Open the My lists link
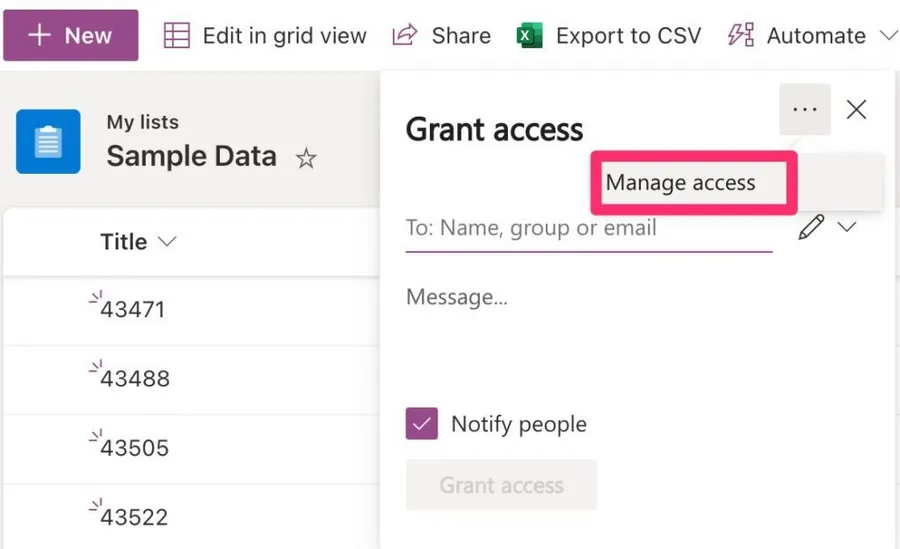This screenshot has height=549, width=900. tap(143, 122)
